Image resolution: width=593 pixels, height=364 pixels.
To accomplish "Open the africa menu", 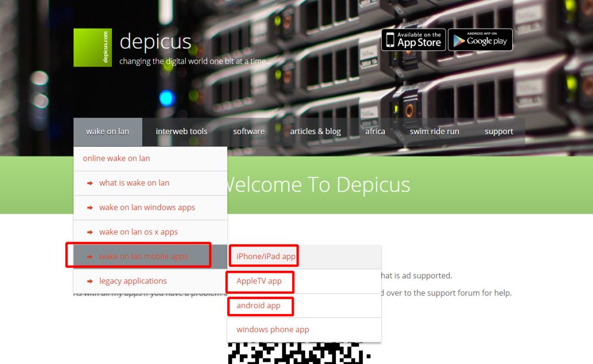I will 375,132.
